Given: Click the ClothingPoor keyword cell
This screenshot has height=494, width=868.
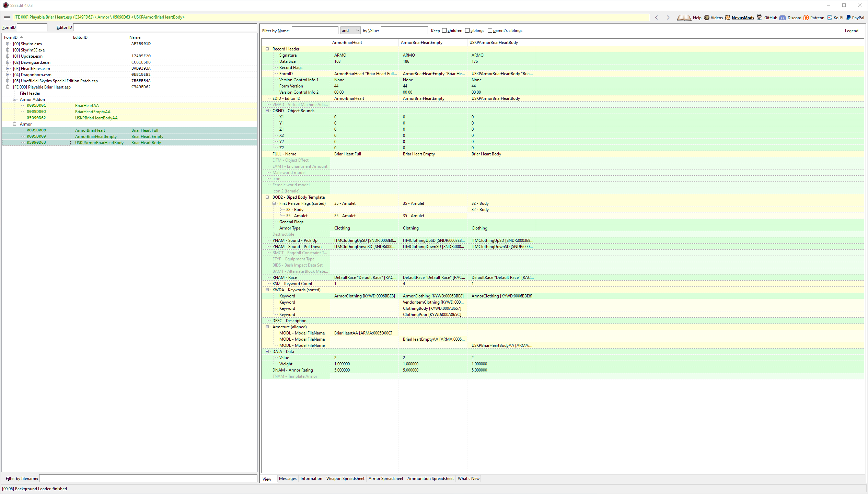Looking at the screenshot, I should point(433,314).
